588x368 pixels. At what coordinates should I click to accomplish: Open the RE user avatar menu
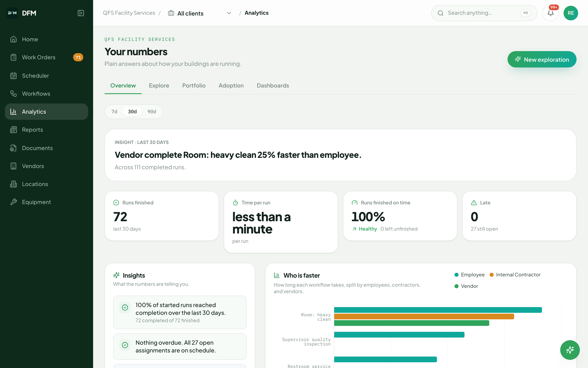[x=571, y=13]
